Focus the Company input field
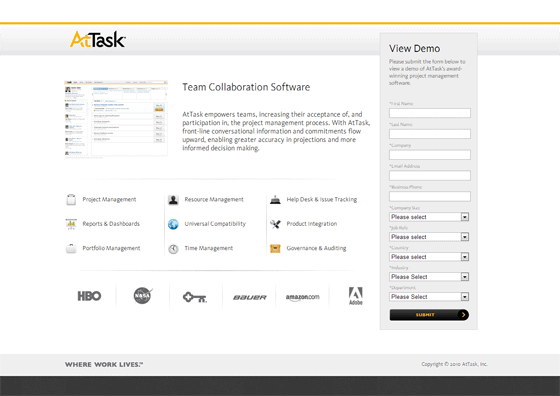Image resolution: width=560 pixels, height=396 pixels. [x=430, y=155]
